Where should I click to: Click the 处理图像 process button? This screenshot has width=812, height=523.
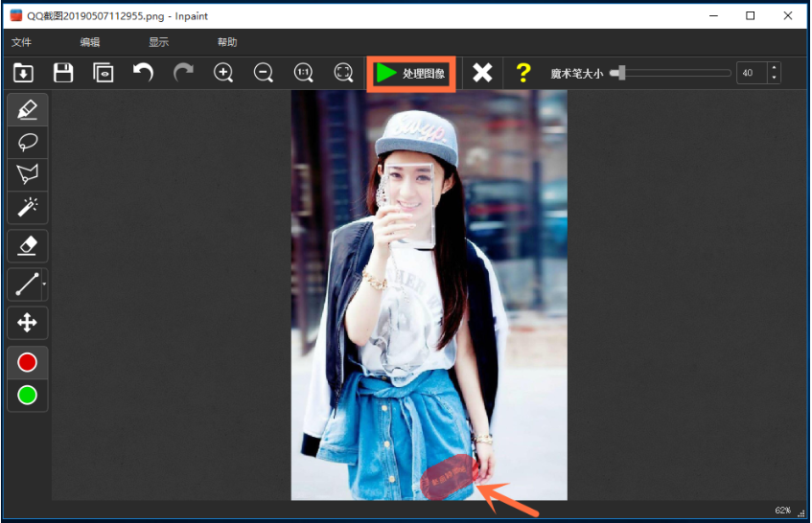pyautogui.click(x=411, y=73)
